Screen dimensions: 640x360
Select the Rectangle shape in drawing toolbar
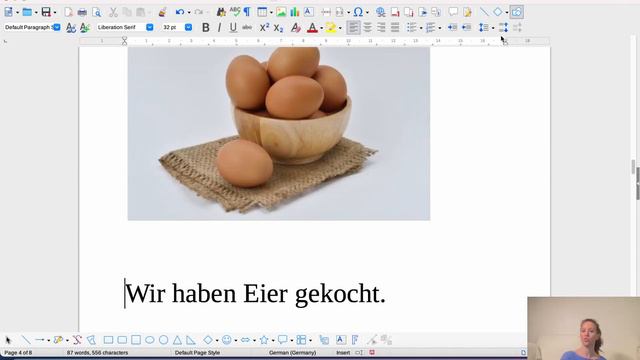click(x=108, y=340)
